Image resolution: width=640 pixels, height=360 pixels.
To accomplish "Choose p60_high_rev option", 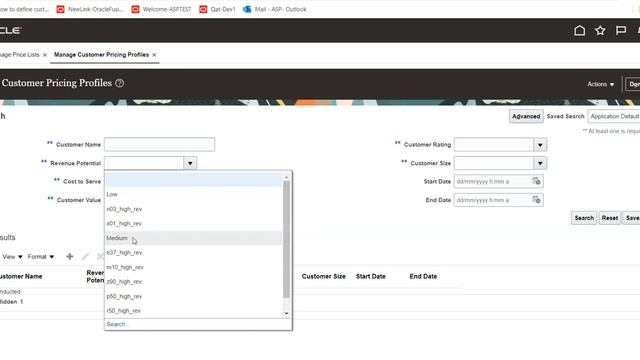I will tap(193, 296).
